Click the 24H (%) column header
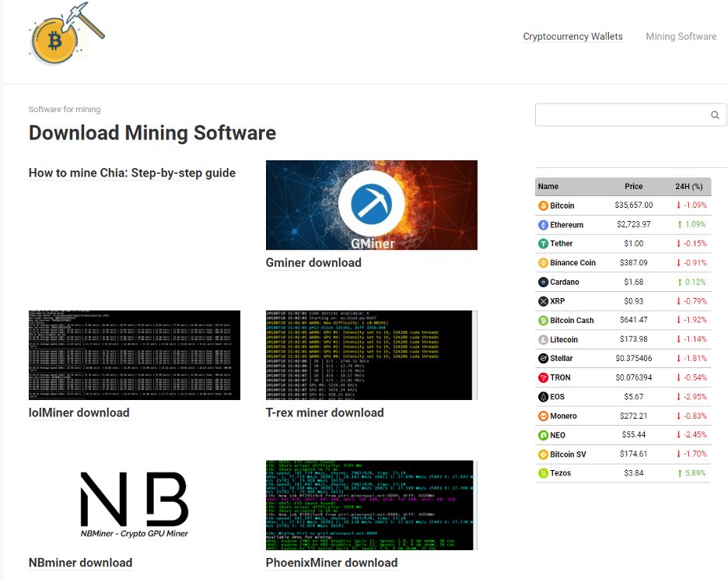Viewport: 728px width, 579px height. 688,186
